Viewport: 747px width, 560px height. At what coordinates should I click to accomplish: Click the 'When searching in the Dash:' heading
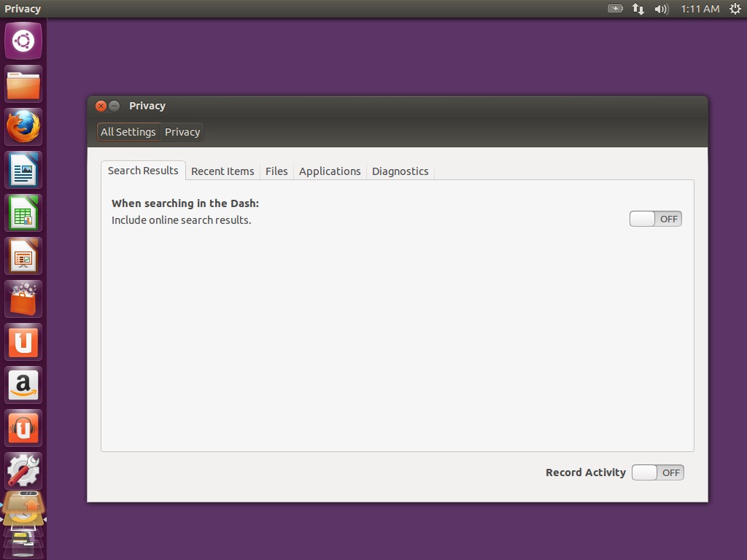click(185, 203)
